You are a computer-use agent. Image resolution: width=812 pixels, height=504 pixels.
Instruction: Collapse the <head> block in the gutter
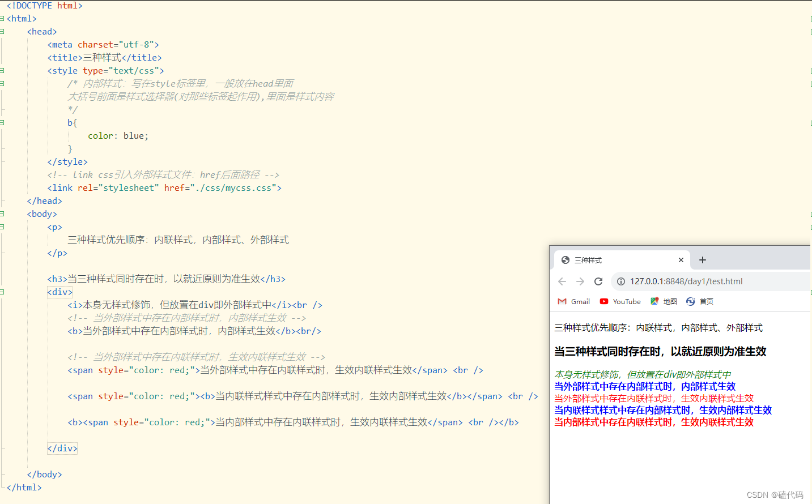(x=2, y=32)
